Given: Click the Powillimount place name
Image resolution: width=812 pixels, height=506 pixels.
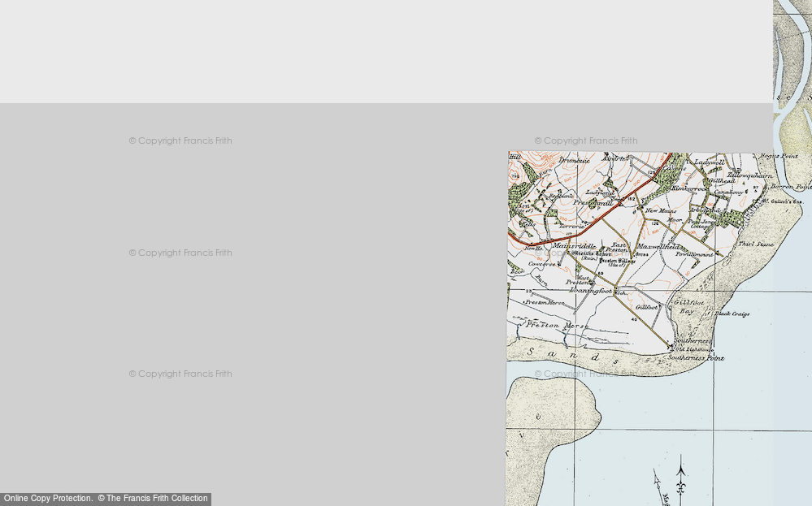Looking at the screenshot, I should pyautogui.click(x=694, y=254).
